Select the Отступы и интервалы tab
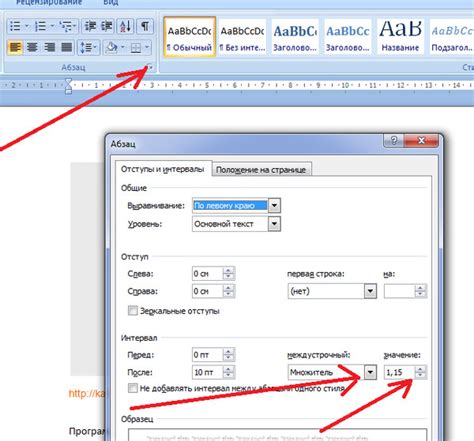The height and width of the screenshot is (441, 474). pos(163,169)
